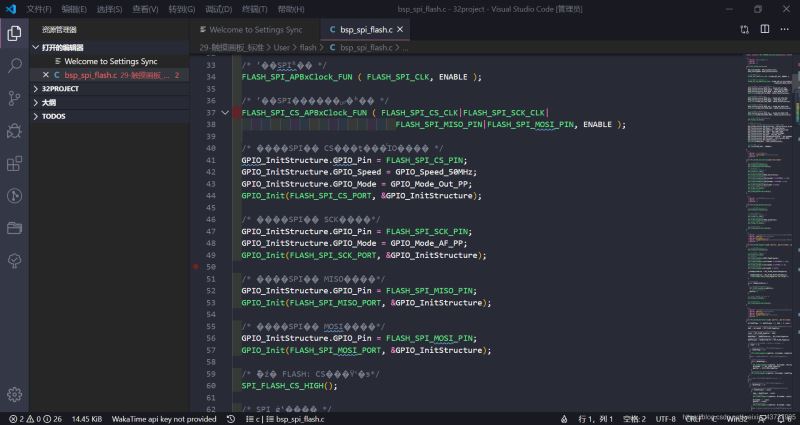Viewport: 800px width, 425px height.
Task: Click the Open Changes compare icon in the editor toolbar
Action: point(744,30)
